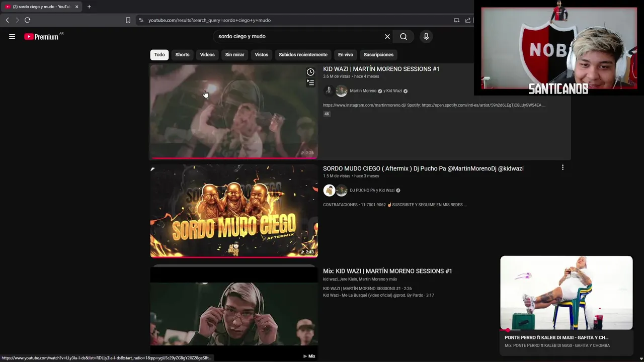Viewport: 644px width, 362px height.
Task: Select the 'Suscripciones' filter chip
Action: click(x=378, y=55)
